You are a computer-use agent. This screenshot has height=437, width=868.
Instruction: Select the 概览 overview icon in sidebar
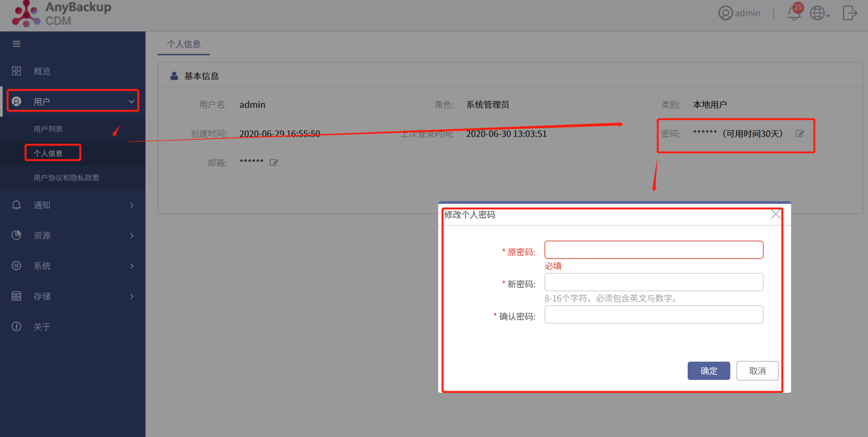coord(17,71)
